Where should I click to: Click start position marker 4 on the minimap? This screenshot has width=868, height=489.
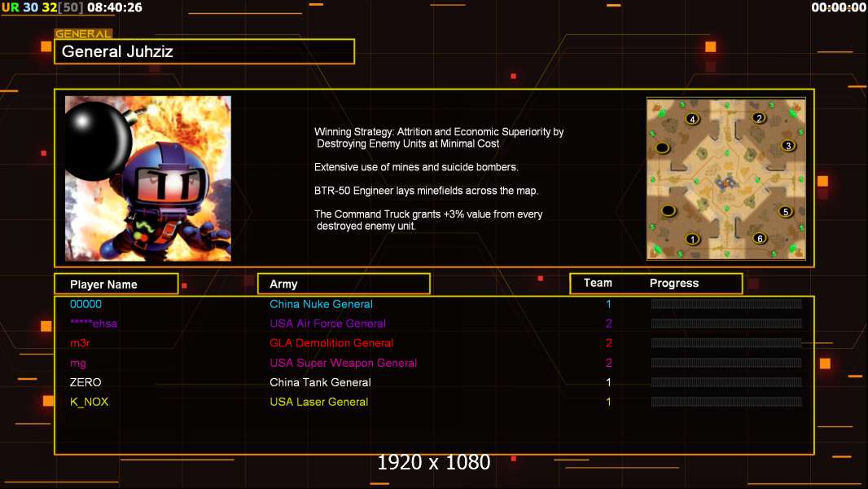(x=692, y=118)
